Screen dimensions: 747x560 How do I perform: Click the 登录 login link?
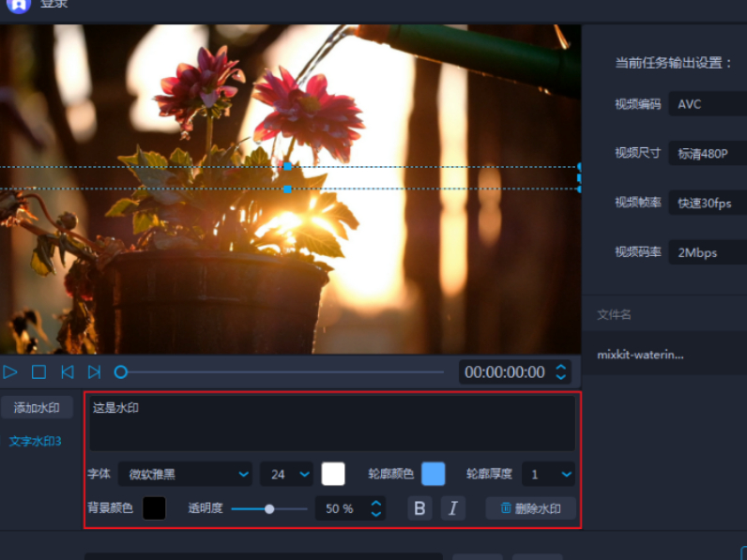(x=53, y=4)
